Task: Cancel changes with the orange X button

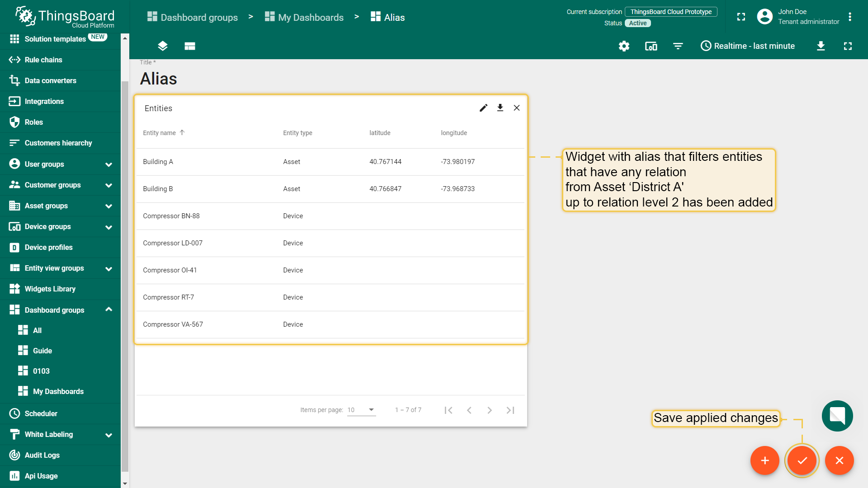Action: pos(840,460)
